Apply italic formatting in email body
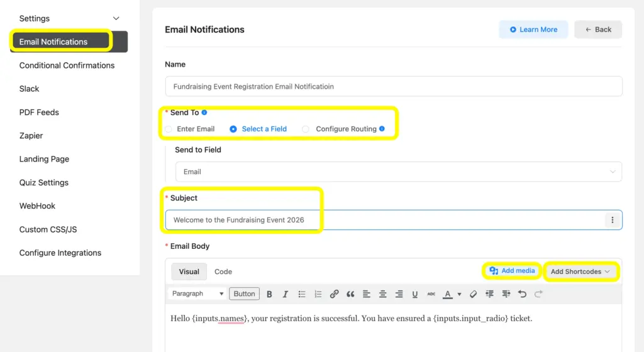Image resolution: width=644 pixels, height=352 pixels. [285, 294]
